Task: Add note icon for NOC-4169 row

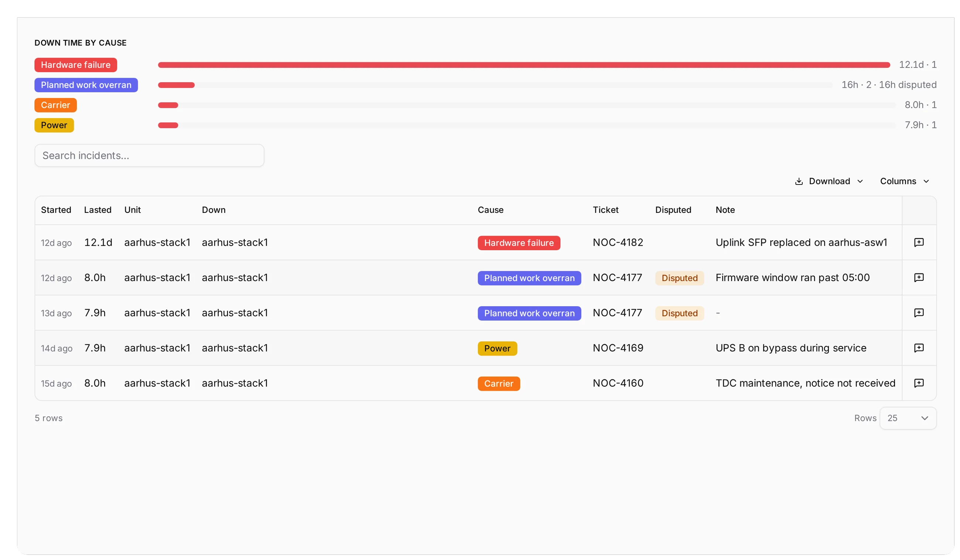Action: pos(919,348)
